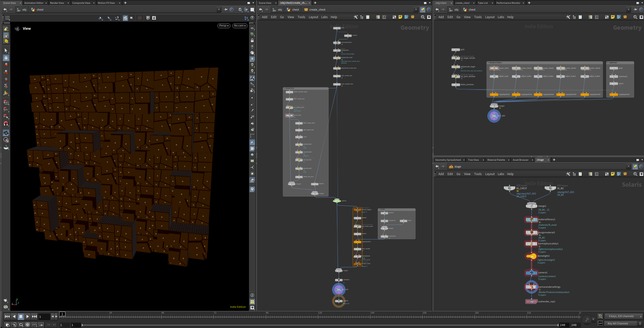Click the viewport help question mark icon
The width and height of the screenshot is (644, 328).
coord(252,18)
